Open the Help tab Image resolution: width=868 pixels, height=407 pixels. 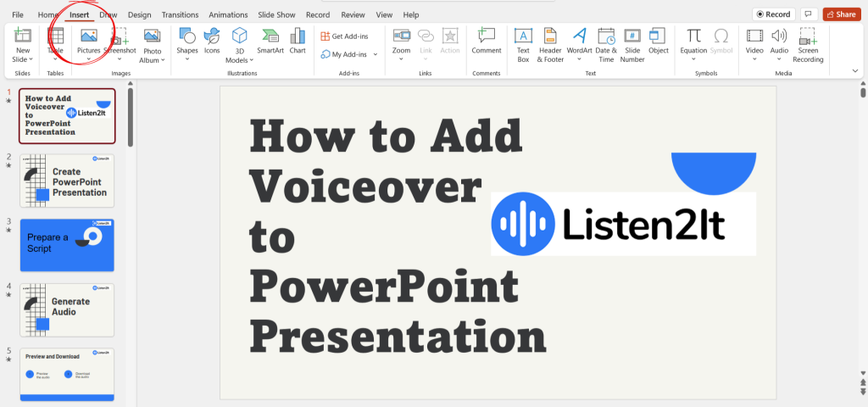pos(411,15)
